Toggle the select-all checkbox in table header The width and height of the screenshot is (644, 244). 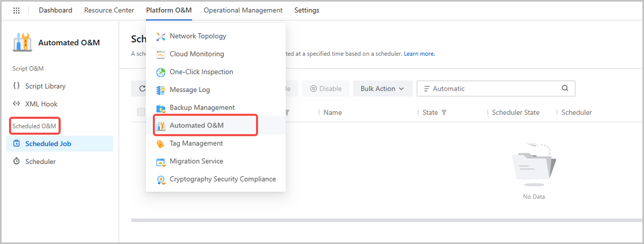point(141,112)
